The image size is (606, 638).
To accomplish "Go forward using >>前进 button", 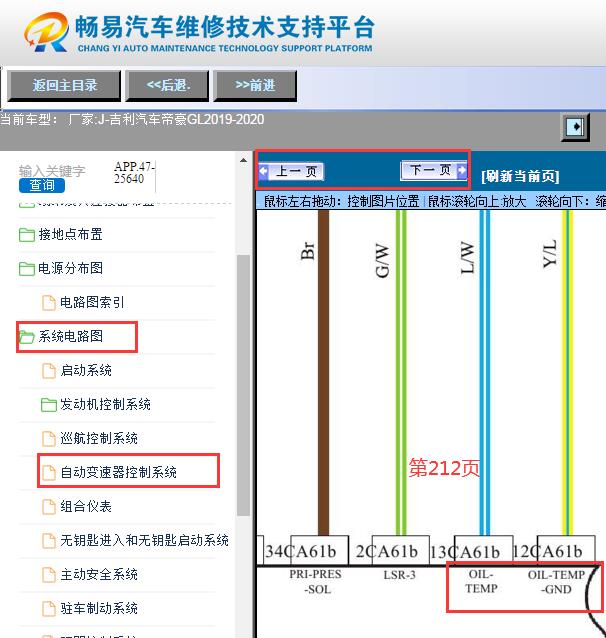I will tap(255, 85).
